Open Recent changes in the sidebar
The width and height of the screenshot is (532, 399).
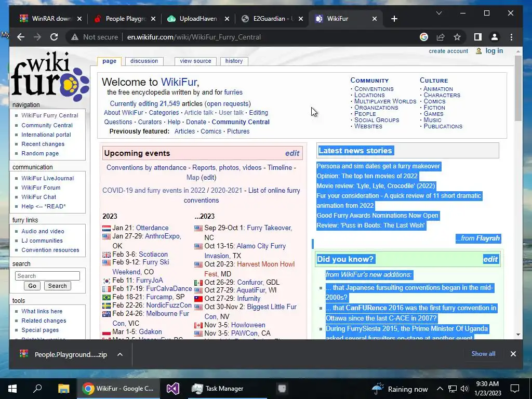coord(43,144)
